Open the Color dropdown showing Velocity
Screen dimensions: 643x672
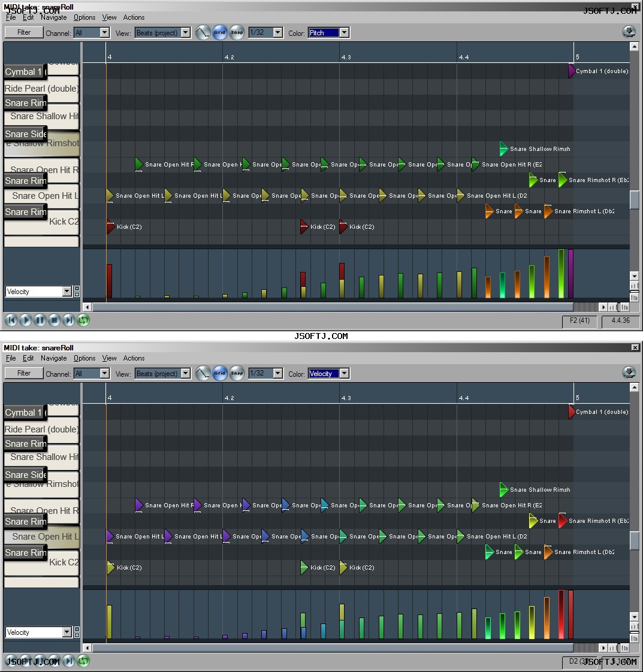pos(328,373)
